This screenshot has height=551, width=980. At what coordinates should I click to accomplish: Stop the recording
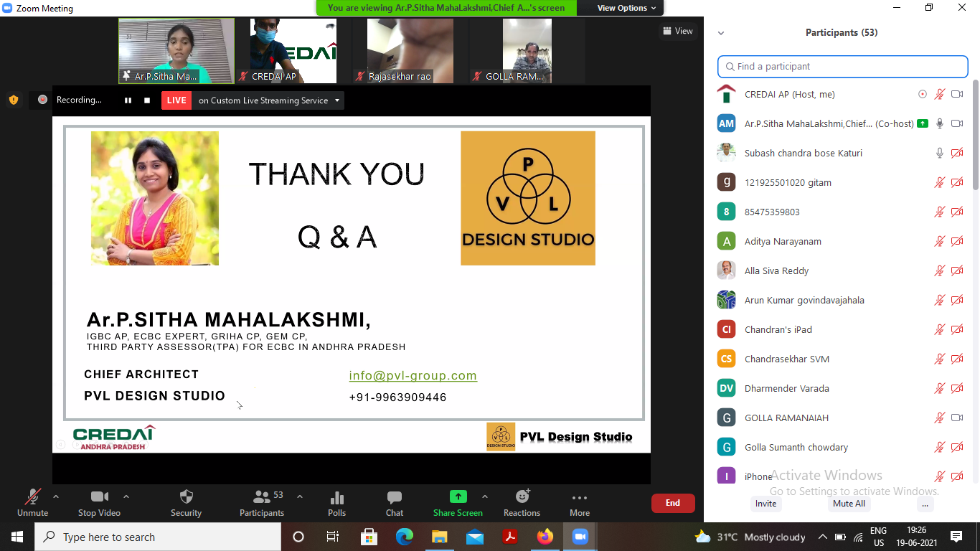tap(147, 100)
